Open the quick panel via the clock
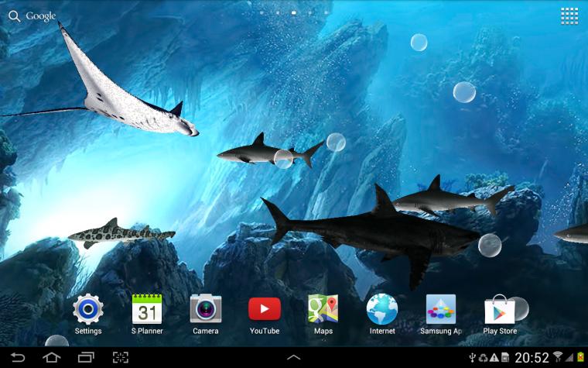Screen dimensions: 588x368 coord(532,357)
